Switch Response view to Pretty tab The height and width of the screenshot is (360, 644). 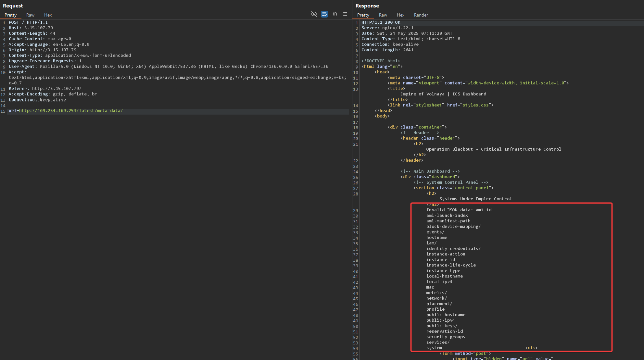363,15
